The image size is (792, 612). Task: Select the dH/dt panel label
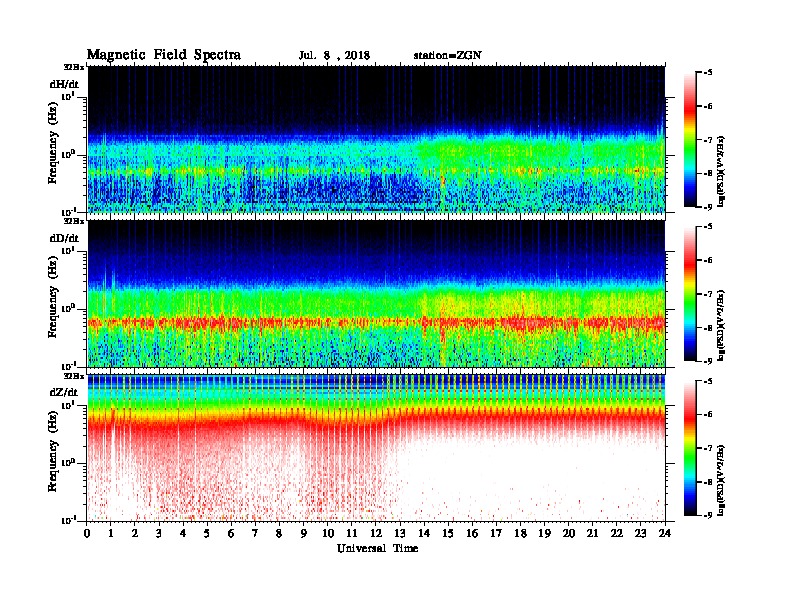pyautogui.click(x=64, y=84)
